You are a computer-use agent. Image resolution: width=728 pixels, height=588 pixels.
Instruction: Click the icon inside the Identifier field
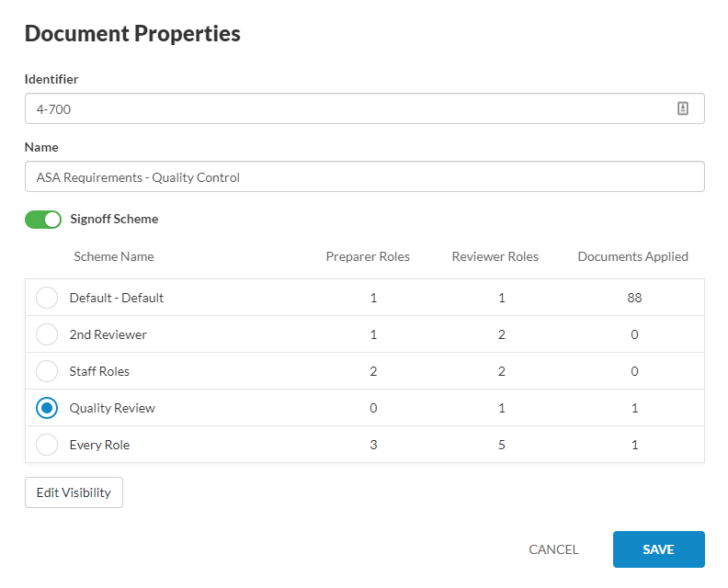point(682,108)
